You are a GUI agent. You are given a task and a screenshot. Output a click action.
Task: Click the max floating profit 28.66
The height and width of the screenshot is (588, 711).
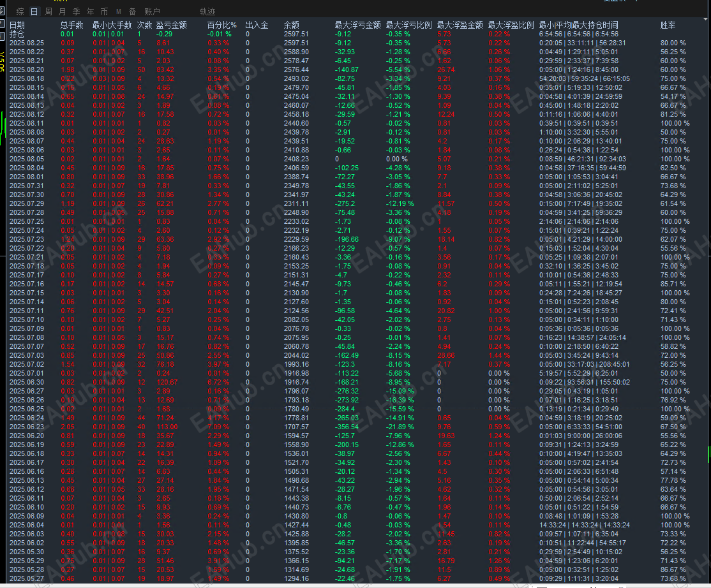(446, 356)
